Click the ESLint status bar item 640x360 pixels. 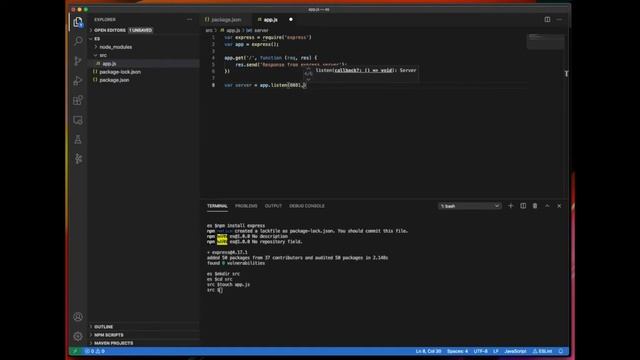(542, 351)
